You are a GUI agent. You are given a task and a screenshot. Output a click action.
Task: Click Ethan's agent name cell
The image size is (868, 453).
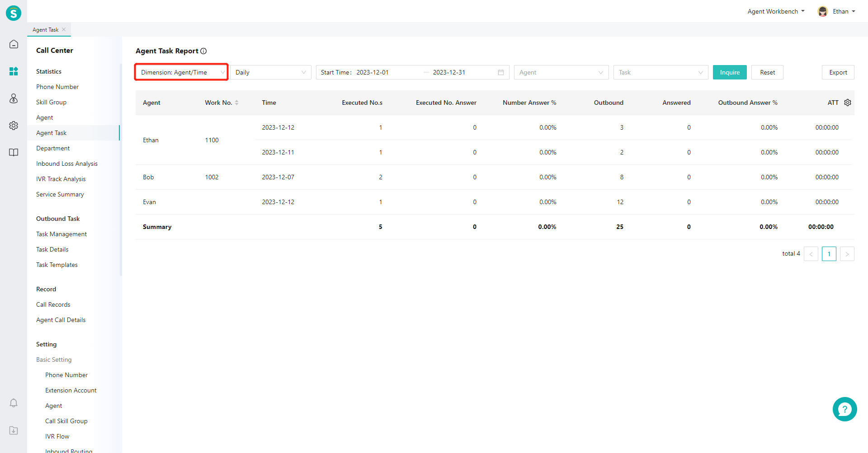(151, 140)
